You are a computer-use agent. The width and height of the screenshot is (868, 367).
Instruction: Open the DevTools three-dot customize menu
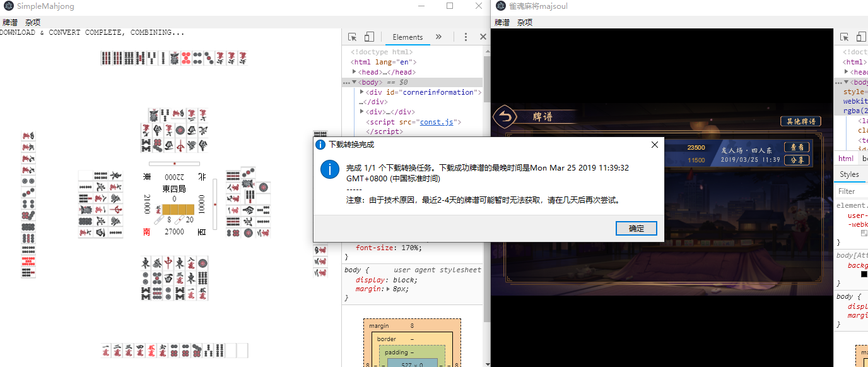tap(466, 37)
